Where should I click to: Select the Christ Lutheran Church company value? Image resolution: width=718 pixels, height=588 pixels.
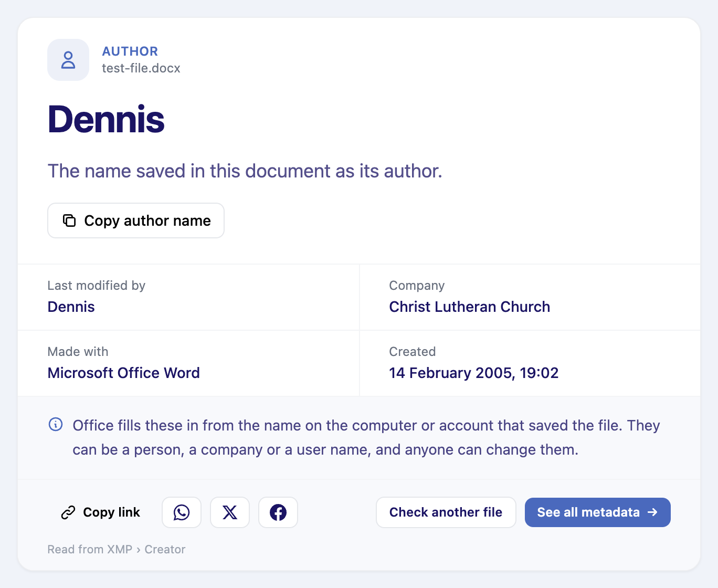click(470, 307)
